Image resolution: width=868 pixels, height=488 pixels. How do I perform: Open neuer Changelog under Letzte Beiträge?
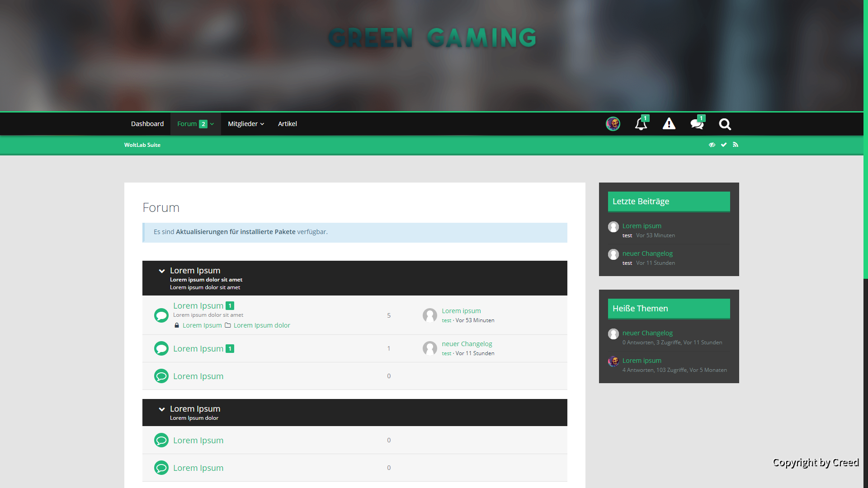(647, 253)
